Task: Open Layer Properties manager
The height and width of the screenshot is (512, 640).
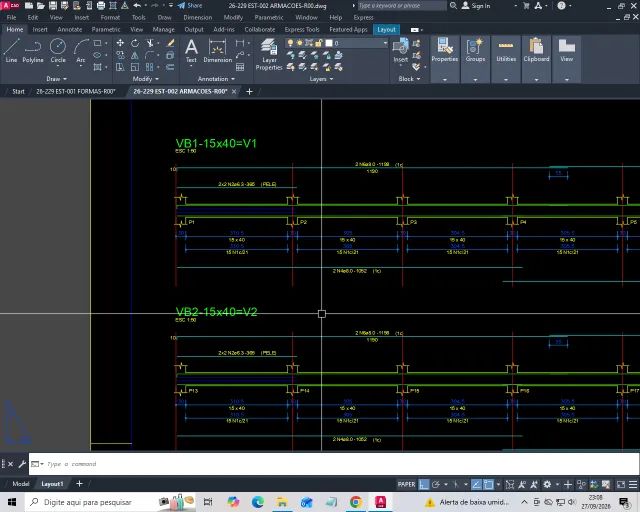Action: click(269, 54)
